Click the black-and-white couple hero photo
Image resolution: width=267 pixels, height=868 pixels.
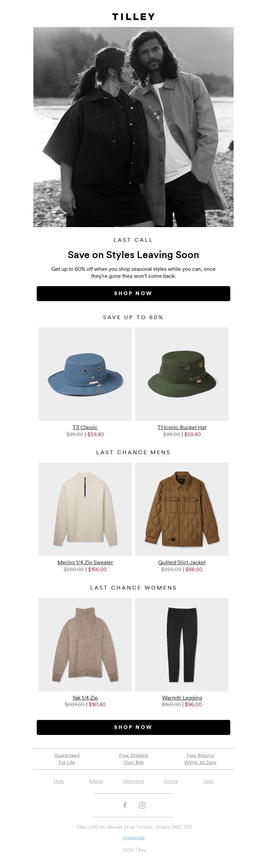[x=133, y=127]
